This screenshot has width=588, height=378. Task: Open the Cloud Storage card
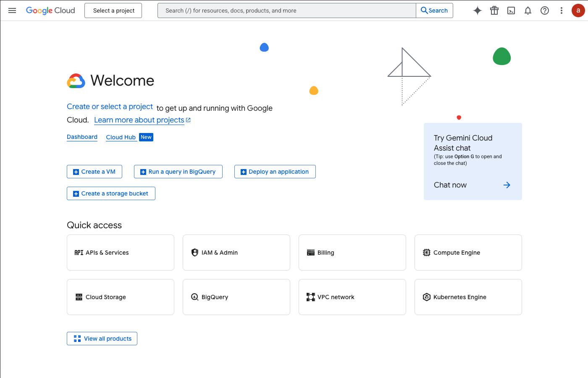(x=121, y=297)
